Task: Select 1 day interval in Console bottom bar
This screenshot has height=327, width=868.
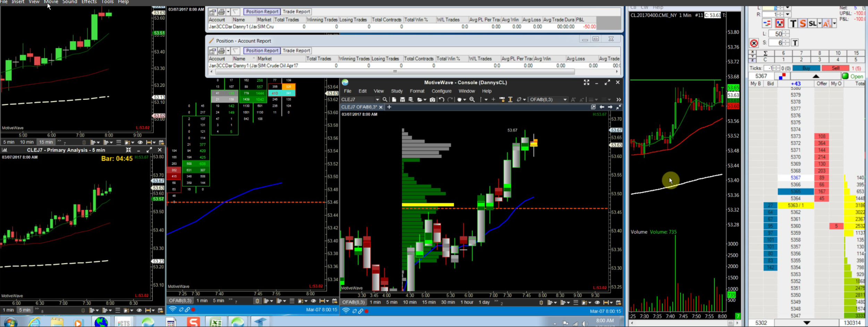Action: (484, 302)
